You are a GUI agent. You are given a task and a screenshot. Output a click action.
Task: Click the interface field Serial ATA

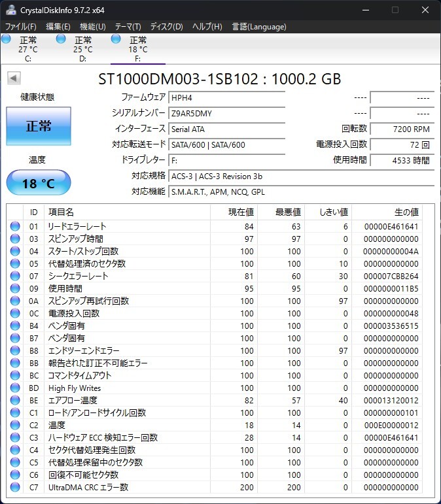tap(227, 129)
